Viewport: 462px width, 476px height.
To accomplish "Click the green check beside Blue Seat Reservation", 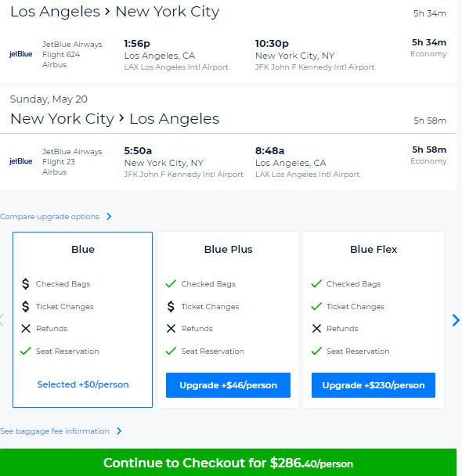I will 26,352.
